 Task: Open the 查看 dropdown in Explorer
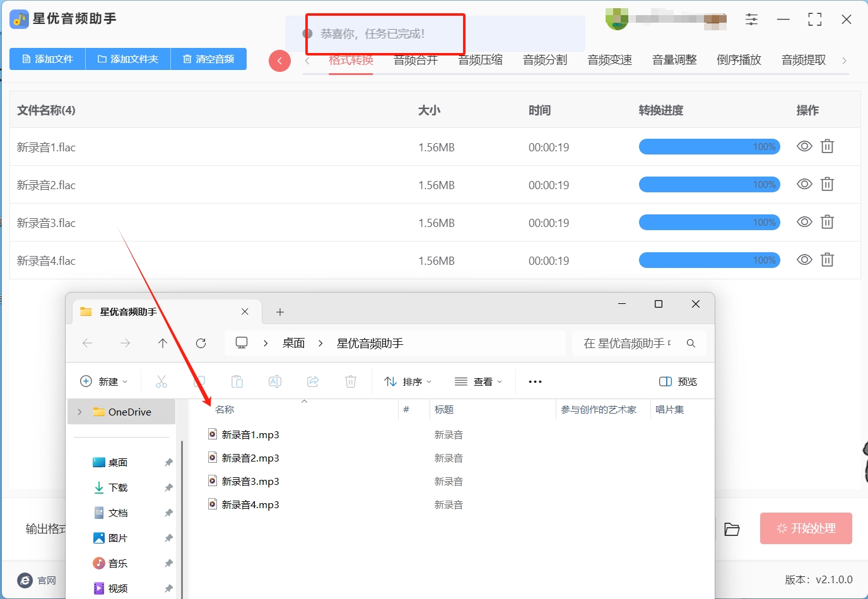click(479, 381)
